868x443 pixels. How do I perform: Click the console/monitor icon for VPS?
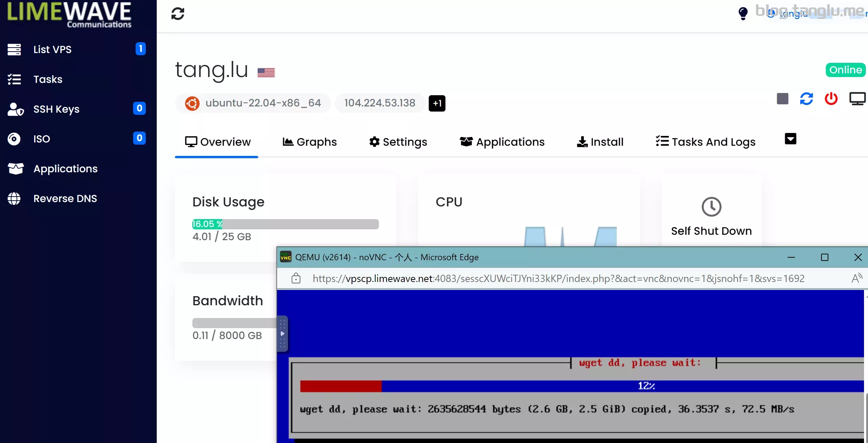coord(857,99)
